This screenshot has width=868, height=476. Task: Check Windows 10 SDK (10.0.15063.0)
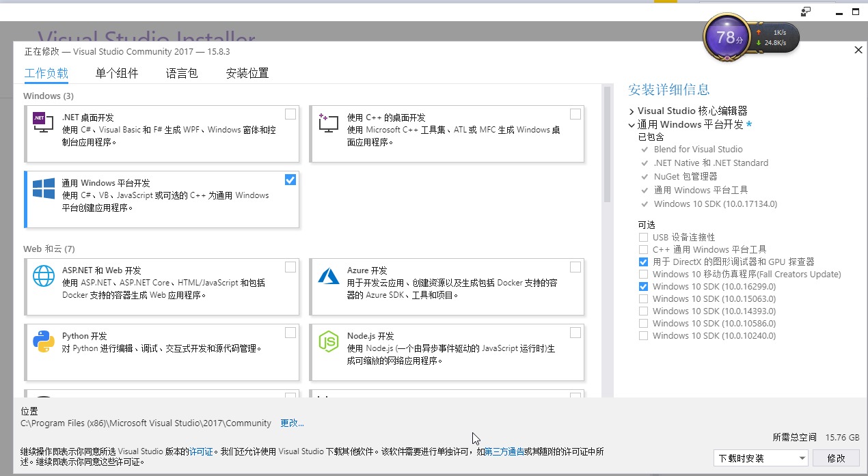pos(643,299)
